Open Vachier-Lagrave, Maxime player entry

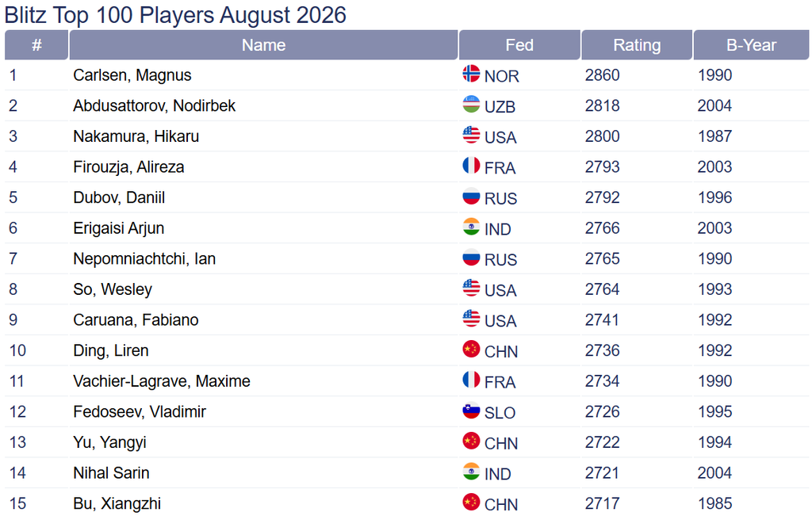[162, 381]
